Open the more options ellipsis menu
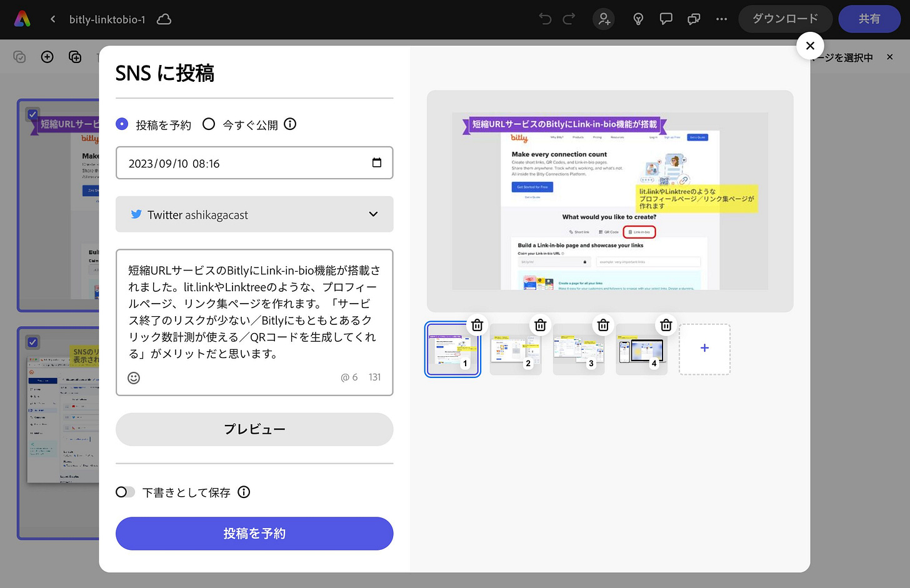910x588 pixels. click(722, 19)
